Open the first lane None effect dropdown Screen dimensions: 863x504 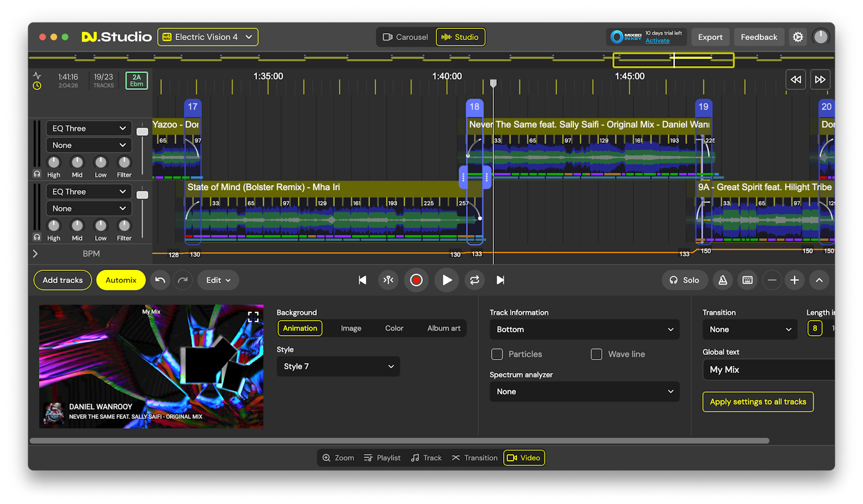(x=89, y=145)
